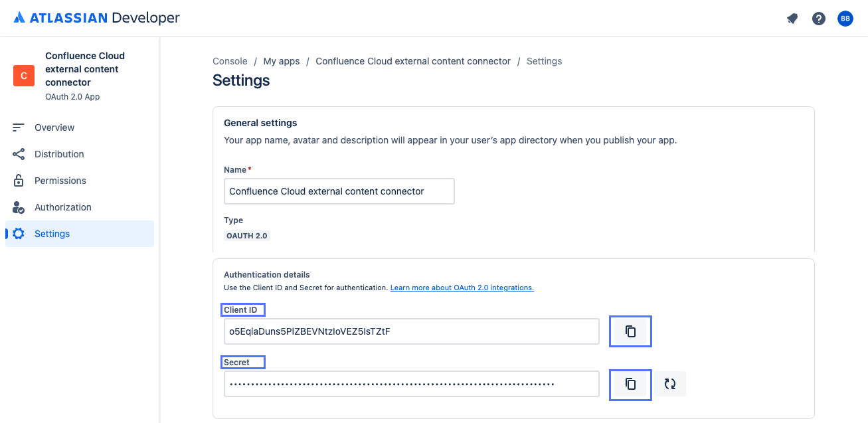The height and width of the screenshot is (423, 868).
Task: Click the Settings breadcrumb text
Action: tap(544, 61)
